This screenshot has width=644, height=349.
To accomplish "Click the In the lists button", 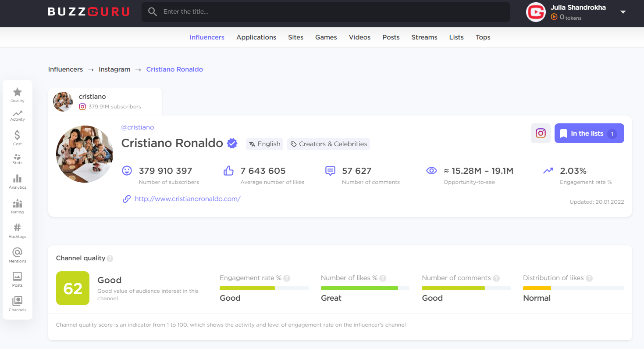I will pos(589,133).
